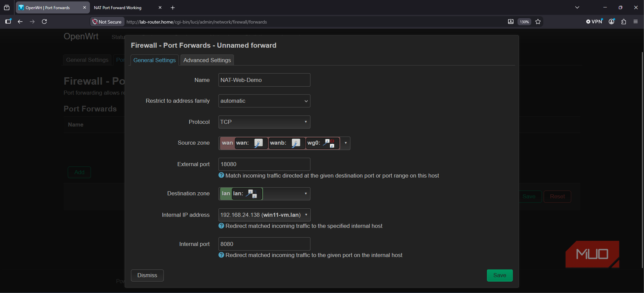
Task: Click the background page Save button
Action: coord(529,197)
